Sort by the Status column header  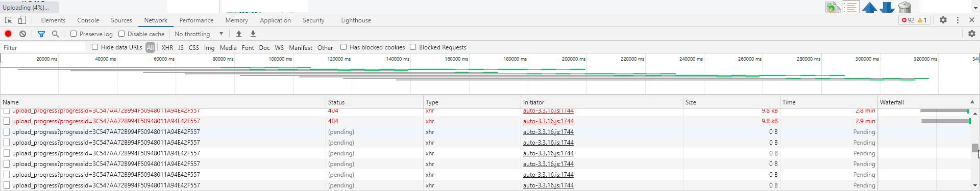pos(375,102)
